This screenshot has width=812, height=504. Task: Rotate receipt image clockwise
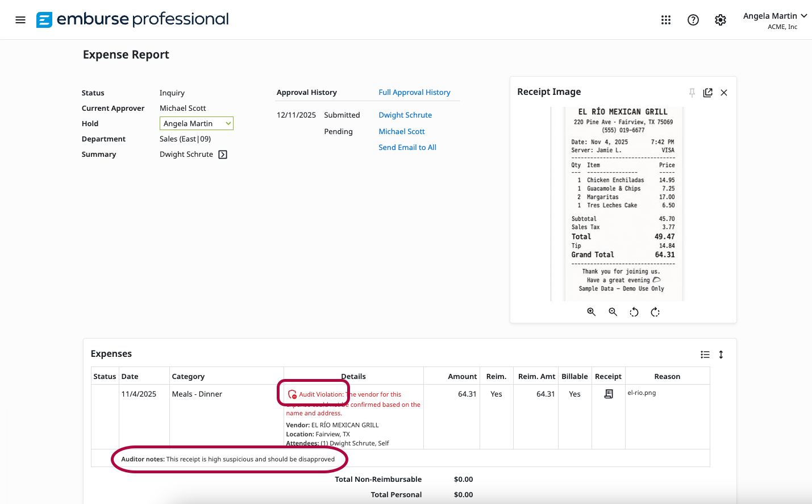655,312
